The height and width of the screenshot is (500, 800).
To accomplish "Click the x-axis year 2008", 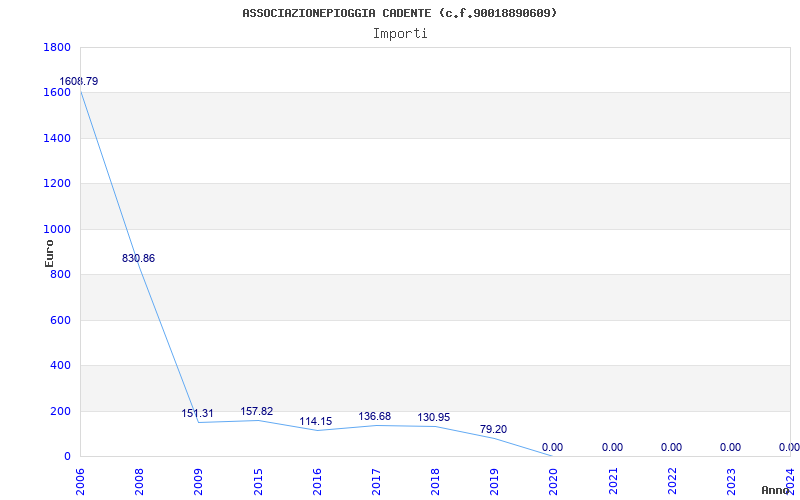I will tap(139, 482).
